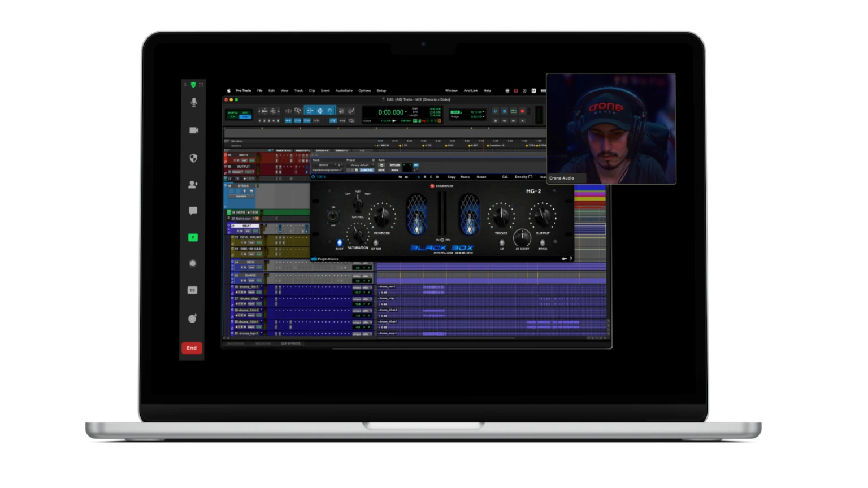This screenshot has height=488, width=868.
Task: Click the transport Stop button
Action: pos(504,111)
